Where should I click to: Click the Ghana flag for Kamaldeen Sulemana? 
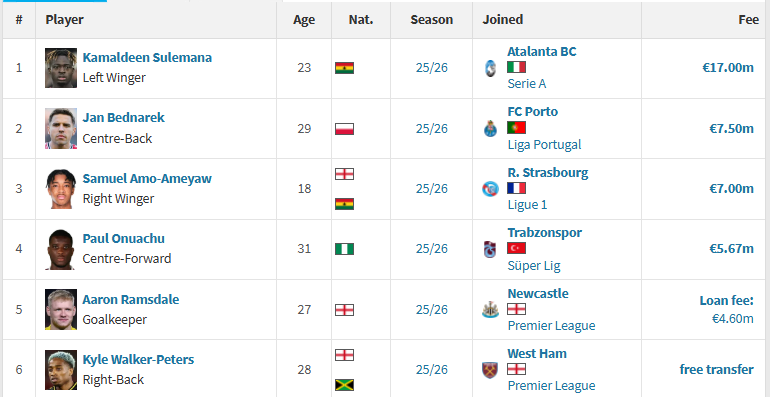344,68
